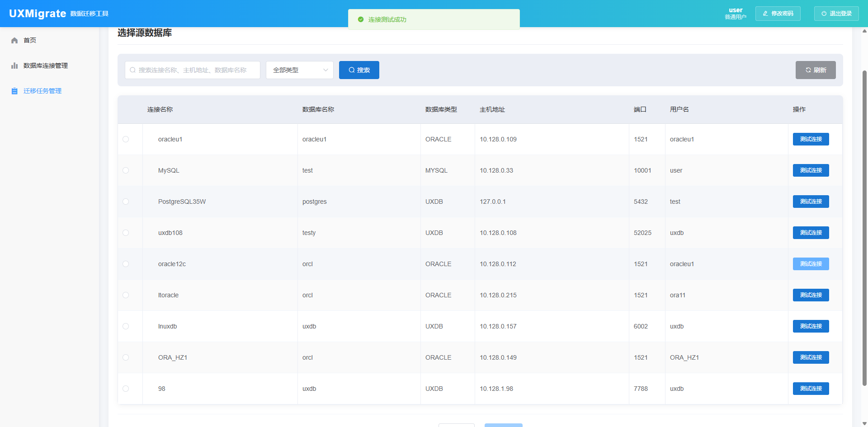Click the magnifier icon inside the search field
The height and width of the screenshot is (427, 868).
133,70
